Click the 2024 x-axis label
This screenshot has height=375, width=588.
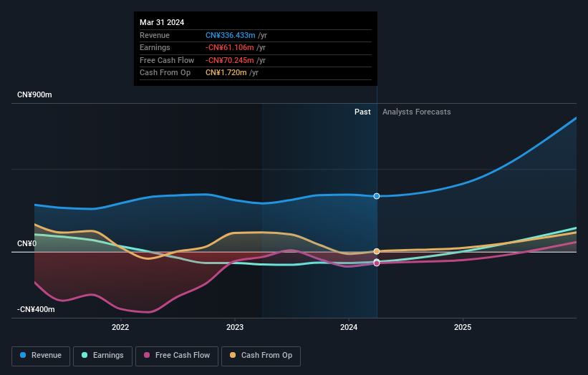[349, 327]
